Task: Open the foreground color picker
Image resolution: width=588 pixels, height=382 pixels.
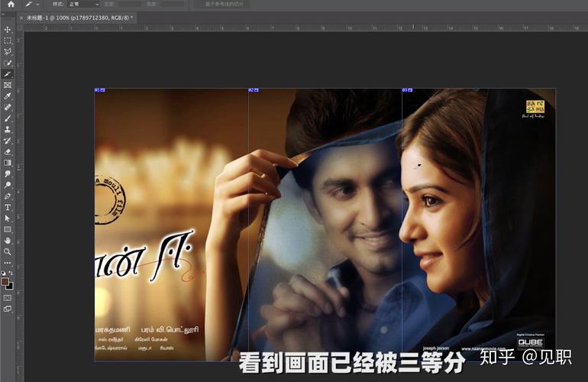Action: [5, 281]
